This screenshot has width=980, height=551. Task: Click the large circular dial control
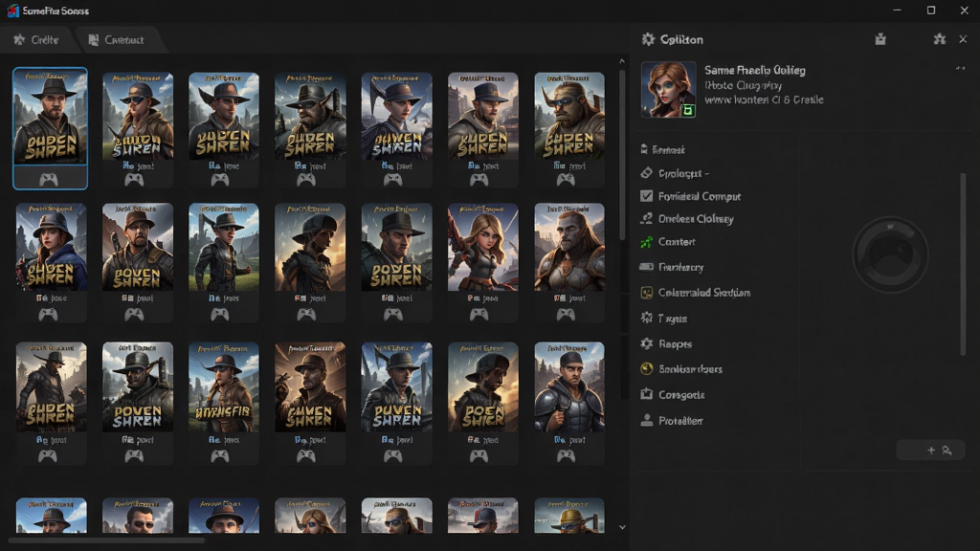coord(890,254)
